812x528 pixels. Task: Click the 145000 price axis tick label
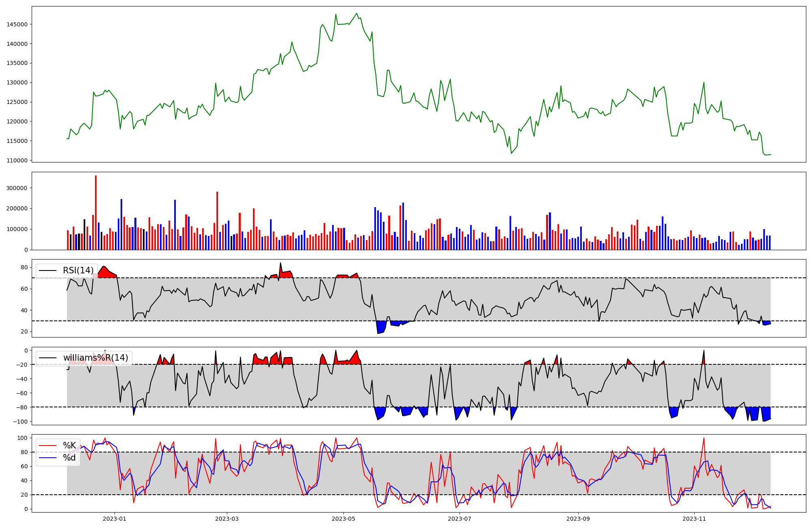pos(17,24)
